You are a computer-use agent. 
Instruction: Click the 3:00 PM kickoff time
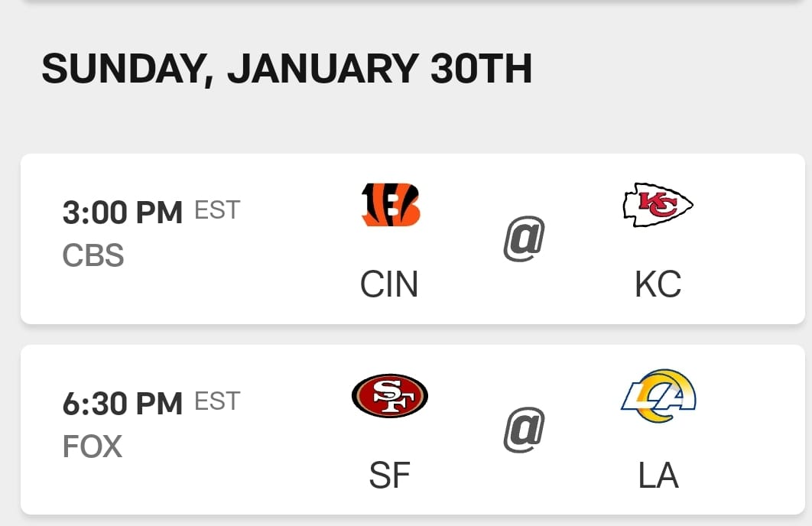click(x=122, y=213)
